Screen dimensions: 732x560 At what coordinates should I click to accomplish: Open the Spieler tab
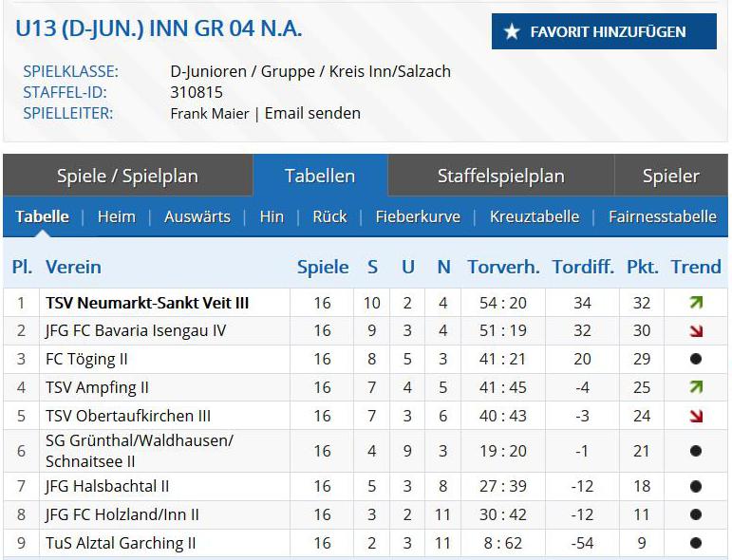[x=670, y=176]
